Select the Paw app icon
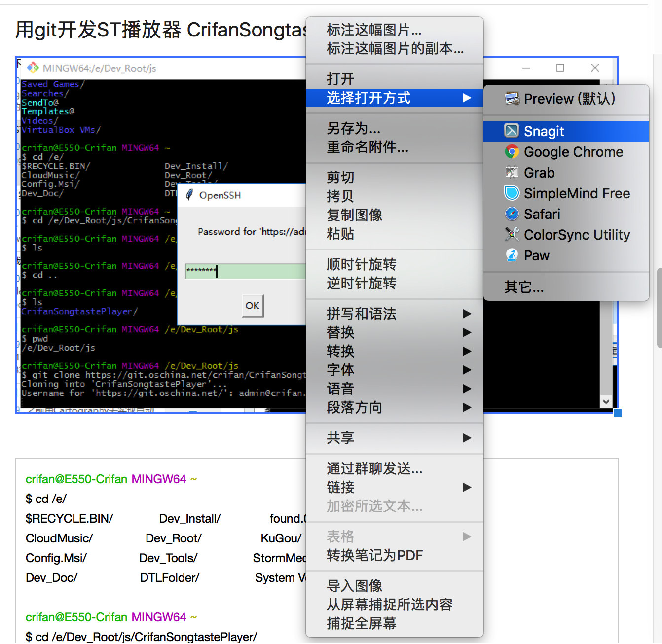 (512, 255)
